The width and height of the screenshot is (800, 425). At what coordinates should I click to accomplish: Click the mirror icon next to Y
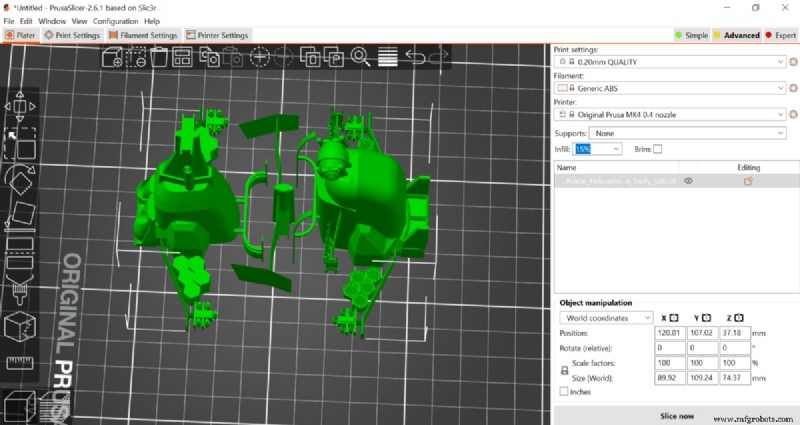pos(706,318)
